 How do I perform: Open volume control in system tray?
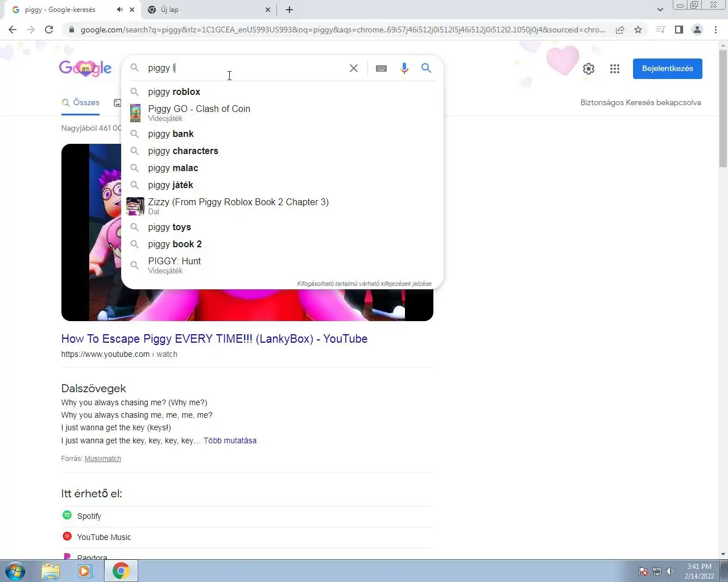click(x=671, y=571)
